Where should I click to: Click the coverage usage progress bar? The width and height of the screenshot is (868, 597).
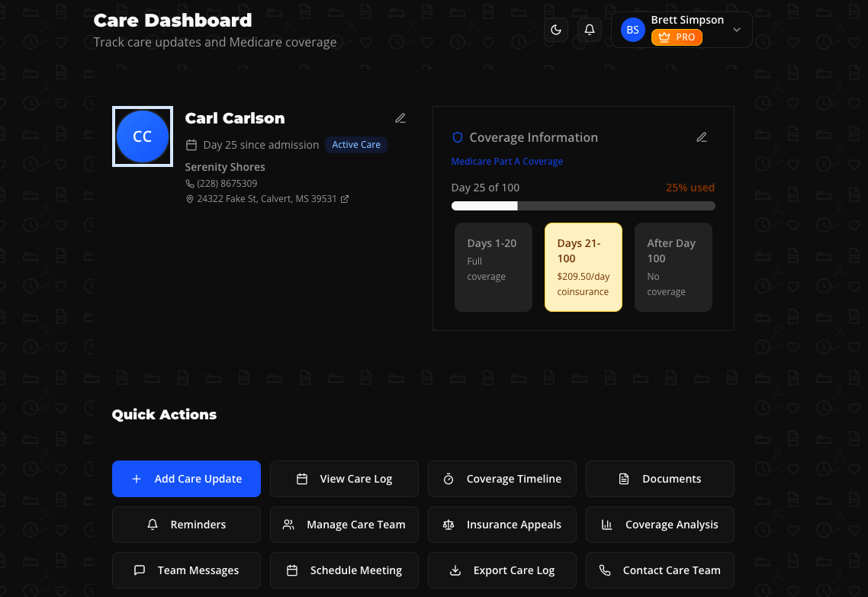[583, 206]
